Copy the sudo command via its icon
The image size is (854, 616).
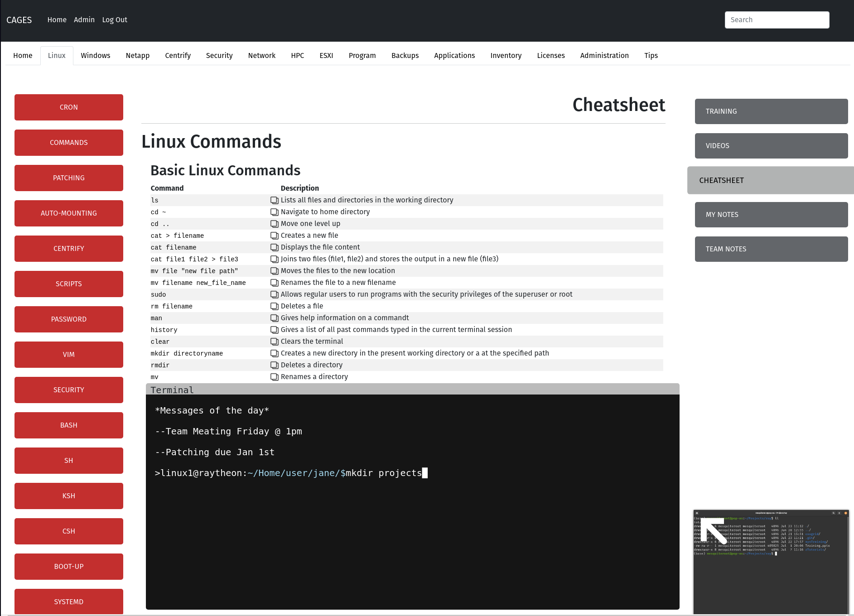pyautogui.click(x=274, y=294)
